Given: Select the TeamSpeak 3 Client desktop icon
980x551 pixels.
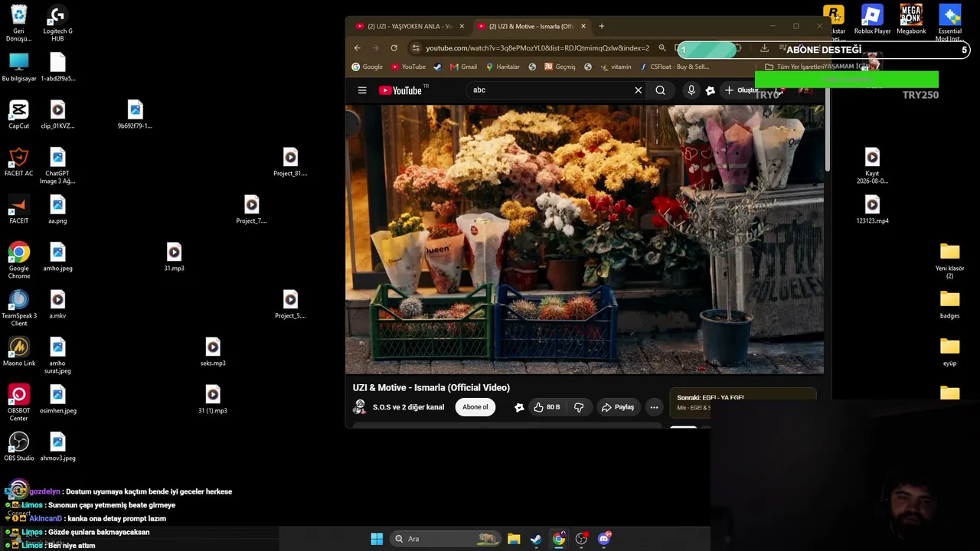Looking at the screenshot, I should (x=19, y=308).
